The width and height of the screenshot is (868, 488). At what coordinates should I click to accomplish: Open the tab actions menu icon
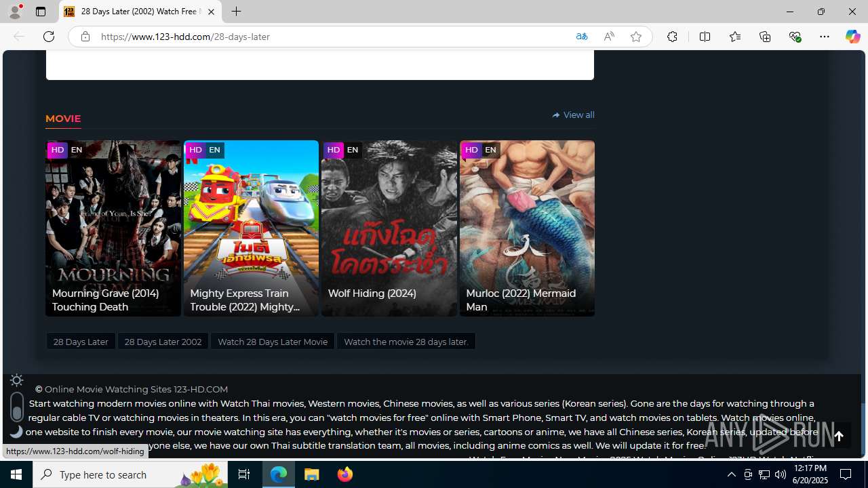point(41,12)
